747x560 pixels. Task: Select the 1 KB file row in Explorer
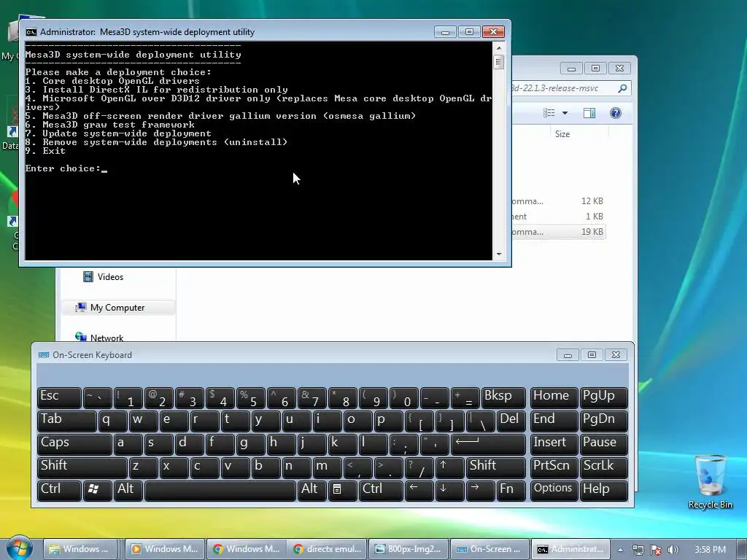[558, 216]
